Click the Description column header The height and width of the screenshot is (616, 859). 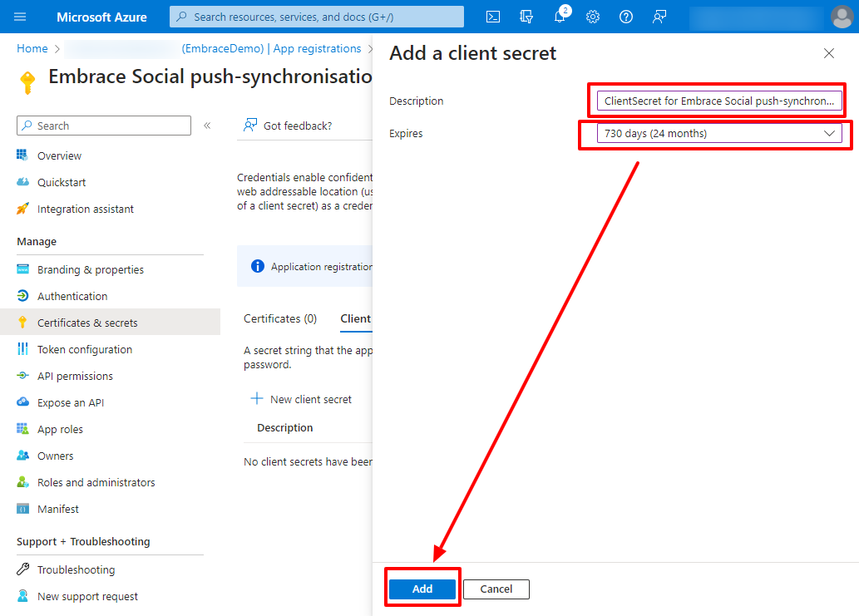coord(285,427)
